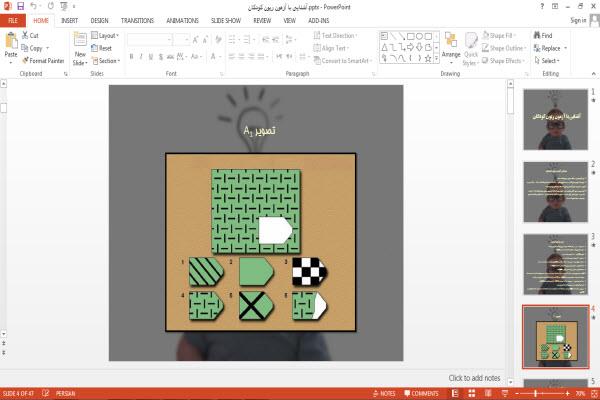Viewport: 600px width, 400px height.
Task: Switch to the INSERT tab
Action: click(69, 21)
